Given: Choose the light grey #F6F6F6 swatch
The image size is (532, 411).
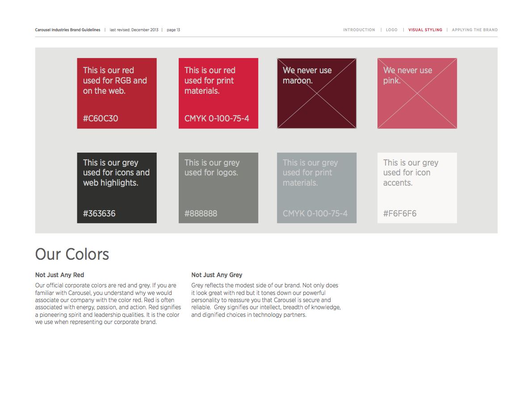Looking at the screenshot, I should 417,188.
